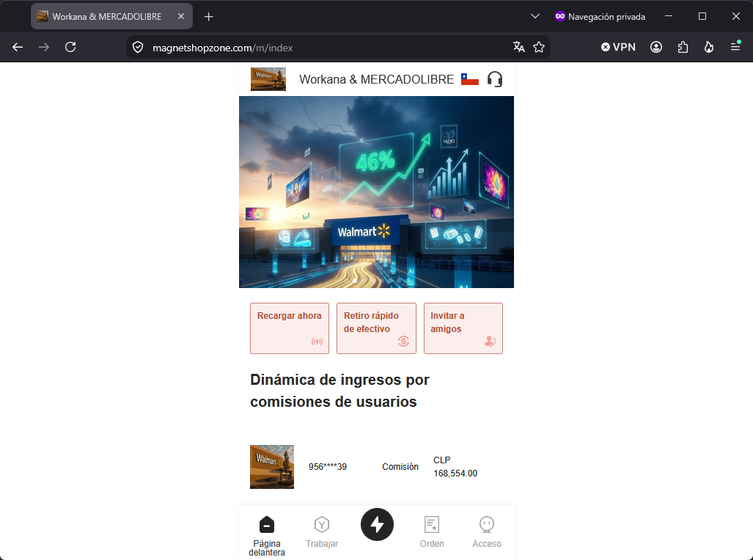Open the extensions puzzle icon
Viewport: 753px width, 560px height.
point(683,47)
